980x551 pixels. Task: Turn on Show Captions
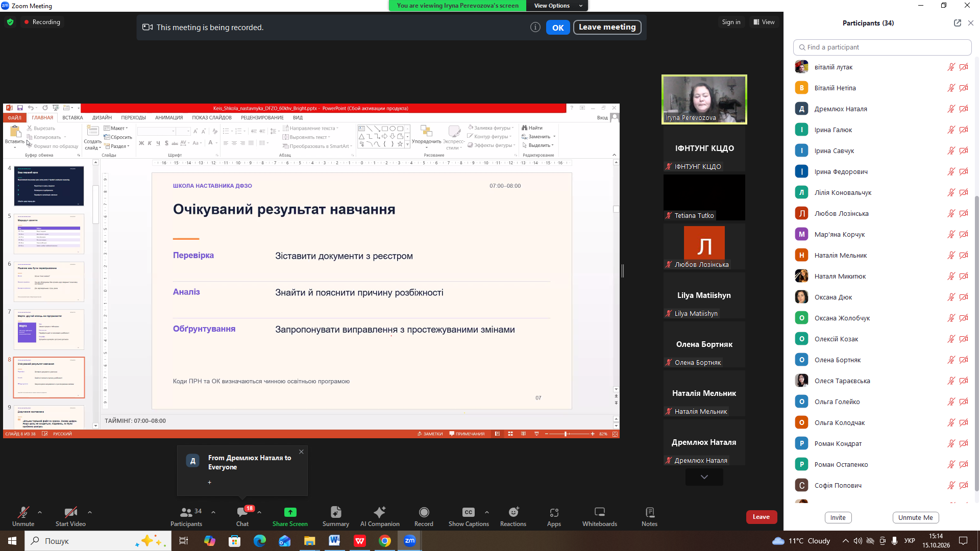(469, 516)
